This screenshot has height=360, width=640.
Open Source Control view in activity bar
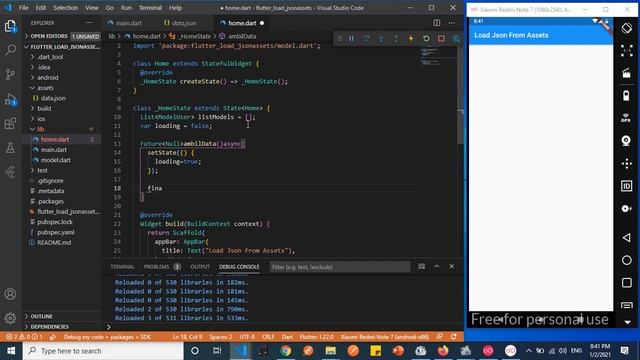tap(10, 74)
